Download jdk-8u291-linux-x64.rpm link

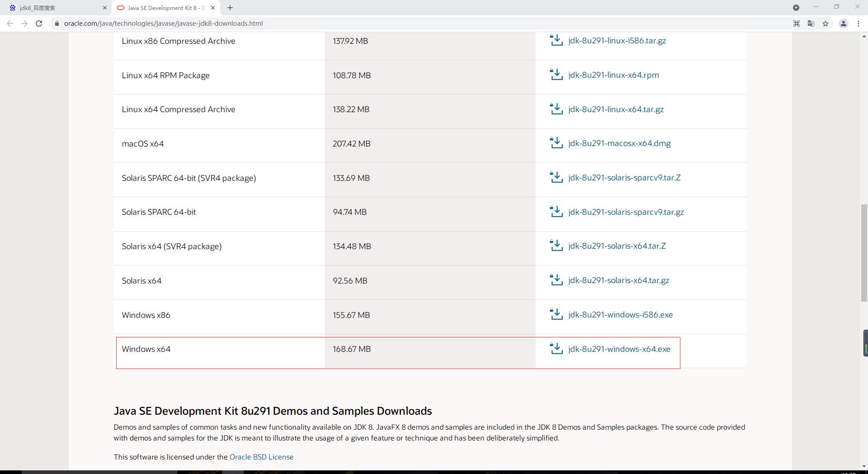pos(613,75)
